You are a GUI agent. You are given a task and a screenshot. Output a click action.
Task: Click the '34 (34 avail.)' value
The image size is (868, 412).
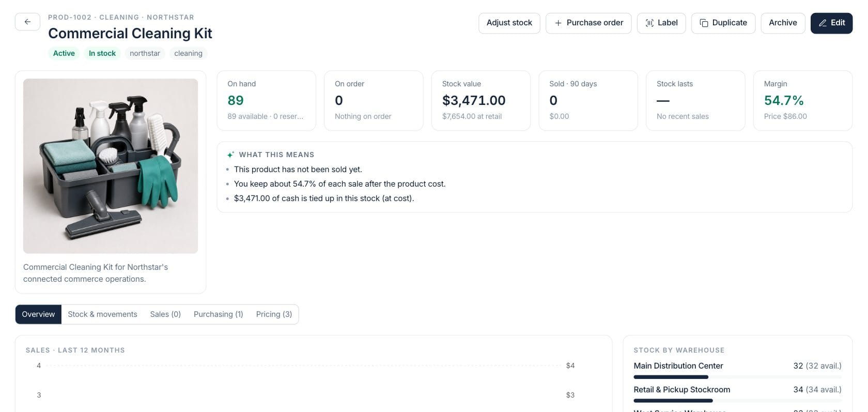tap(817, 390)
